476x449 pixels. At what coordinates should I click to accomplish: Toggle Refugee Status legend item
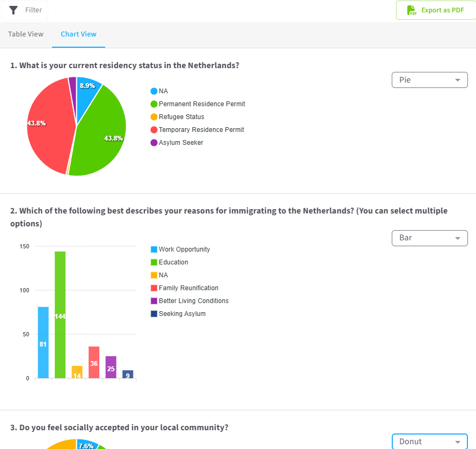177,117
